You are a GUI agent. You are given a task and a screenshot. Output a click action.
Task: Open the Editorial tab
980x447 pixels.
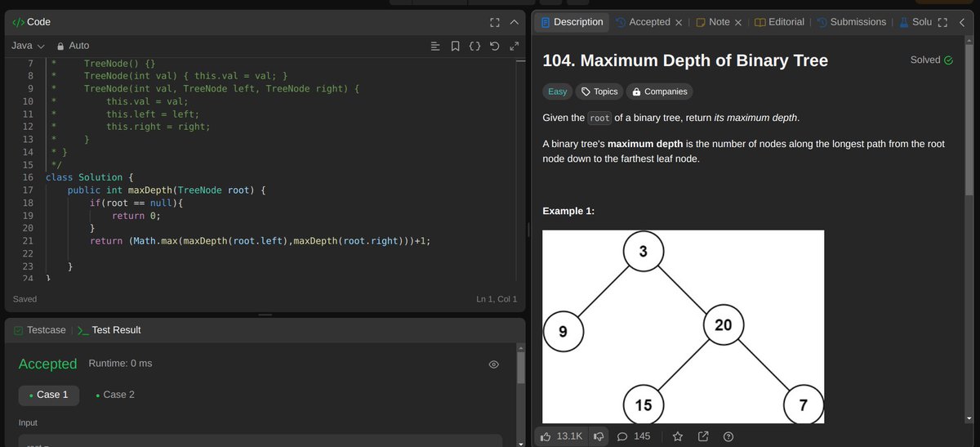point(780,22)
